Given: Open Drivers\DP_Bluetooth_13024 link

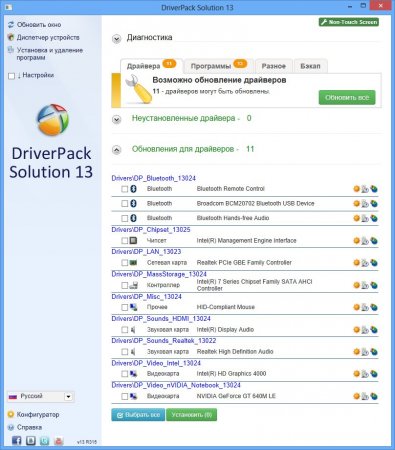Looking at the screenshot, I should coord(154,178).
